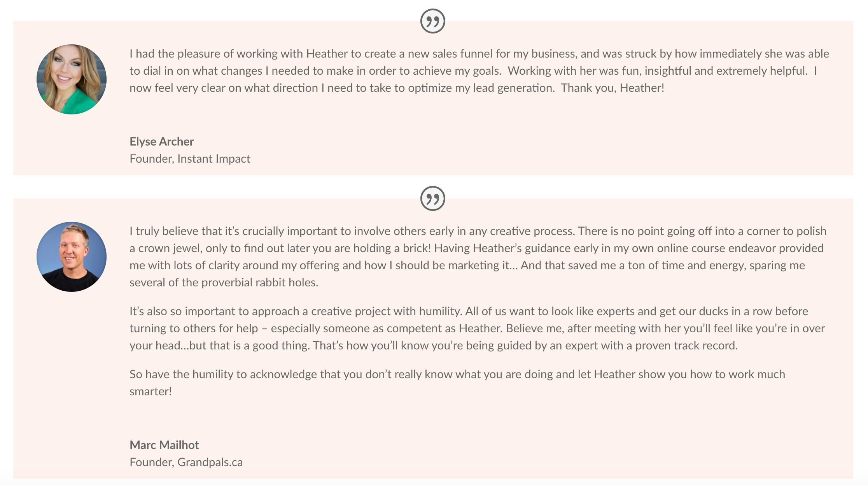Click Marc Mailhot's profile photo
The width and height of the screenshot is (868, 486).
point(72,257)
